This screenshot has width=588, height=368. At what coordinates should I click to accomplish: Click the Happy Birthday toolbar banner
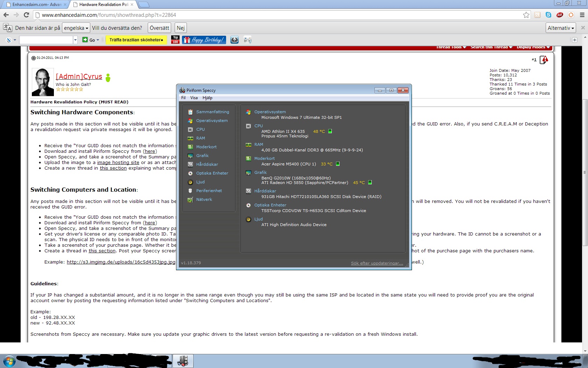click(x=204, y=40)
